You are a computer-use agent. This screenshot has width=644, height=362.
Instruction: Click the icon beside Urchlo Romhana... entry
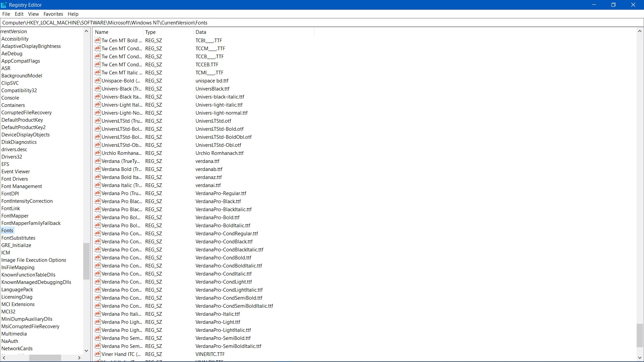coord(98,153)
